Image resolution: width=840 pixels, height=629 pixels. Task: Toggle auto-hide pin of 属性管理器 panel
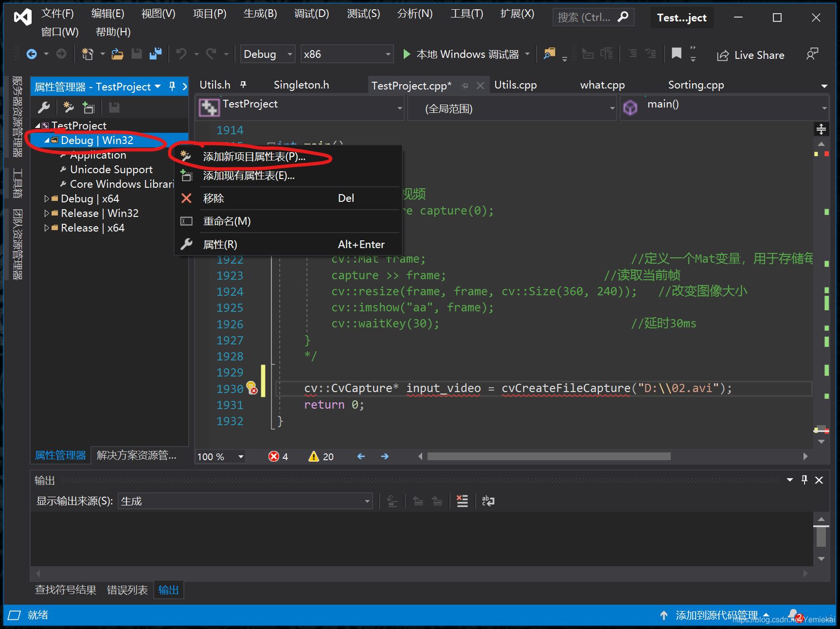pyautogui.click(x=172, y=87)
